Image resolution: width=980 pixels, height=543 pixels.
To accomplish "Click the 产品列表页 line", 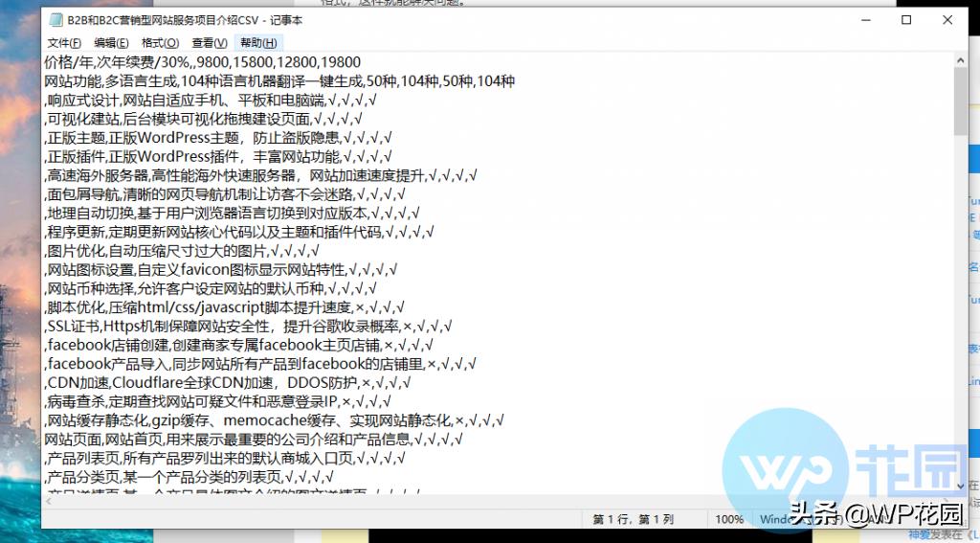I will tap(225, 458).
